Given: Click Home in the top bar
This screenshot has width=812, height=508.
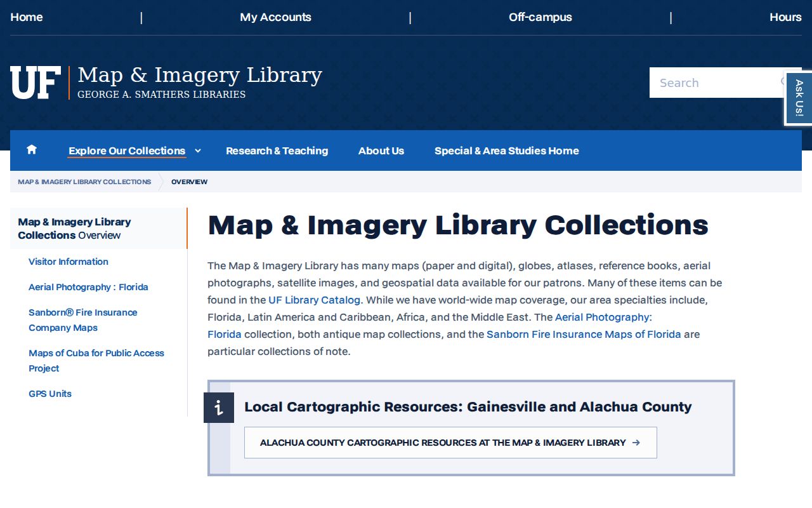Looking at the screenshot, I should (27, 17).
